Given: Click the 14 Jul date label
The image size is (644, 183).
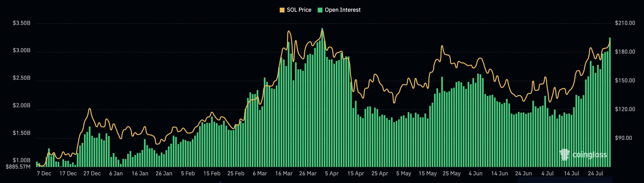Looking at the screenshot, I should [572, 173].
